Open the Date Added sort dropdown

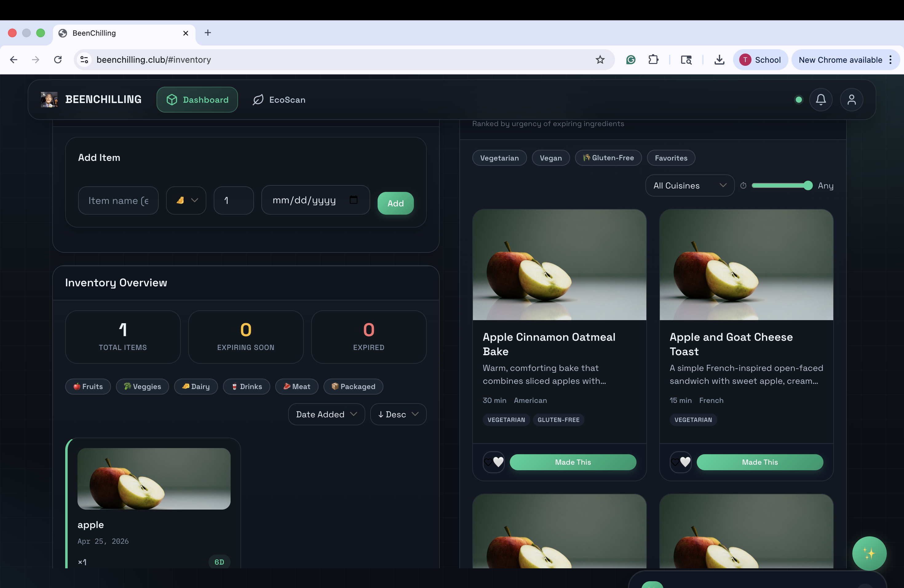(x=326, y=414)
